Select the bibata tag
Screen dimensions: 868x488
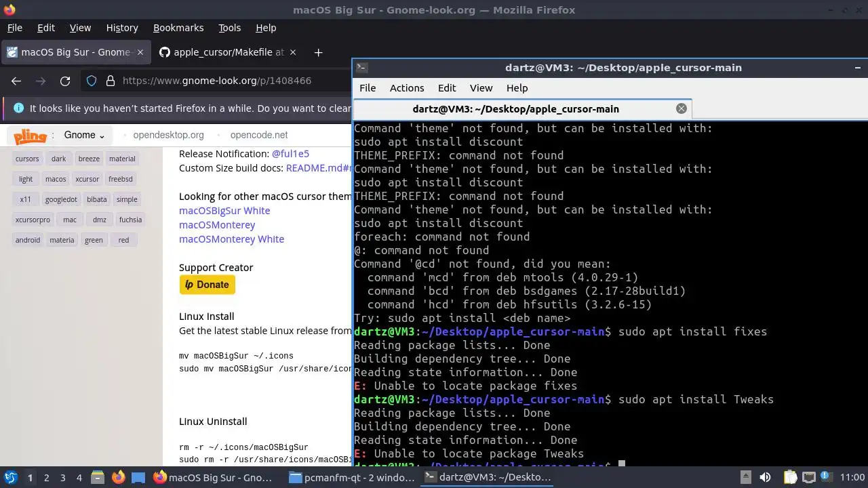pyautogui.click(x=97, y=199)
